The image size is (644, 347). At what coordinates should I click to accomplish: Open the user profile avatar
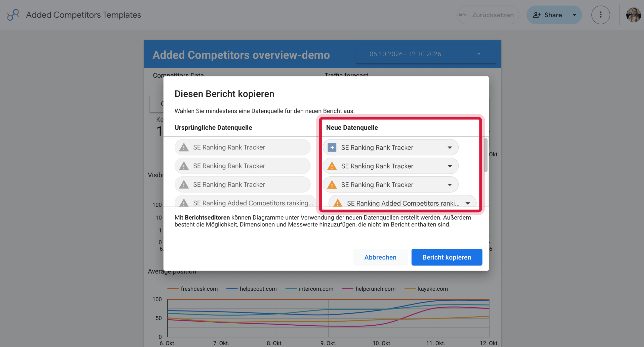click(633, 15)
